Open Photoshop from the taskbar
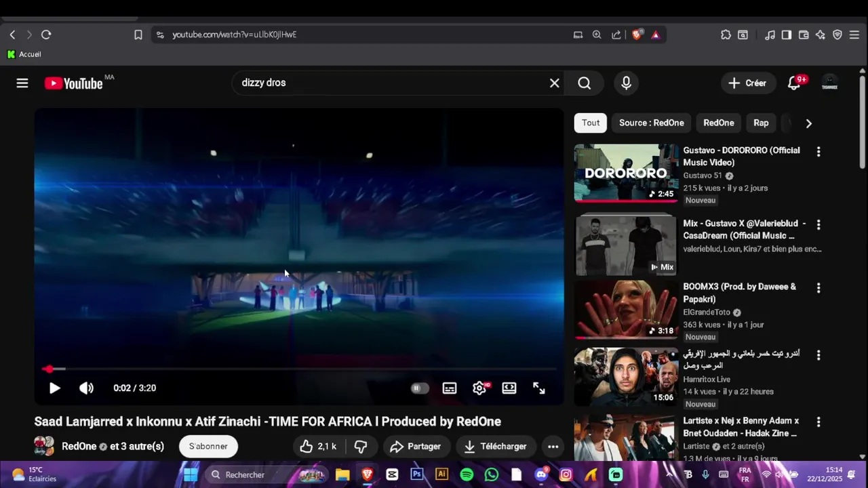The image size is (868, 488). pyautogui.click(x=416, y=474)
